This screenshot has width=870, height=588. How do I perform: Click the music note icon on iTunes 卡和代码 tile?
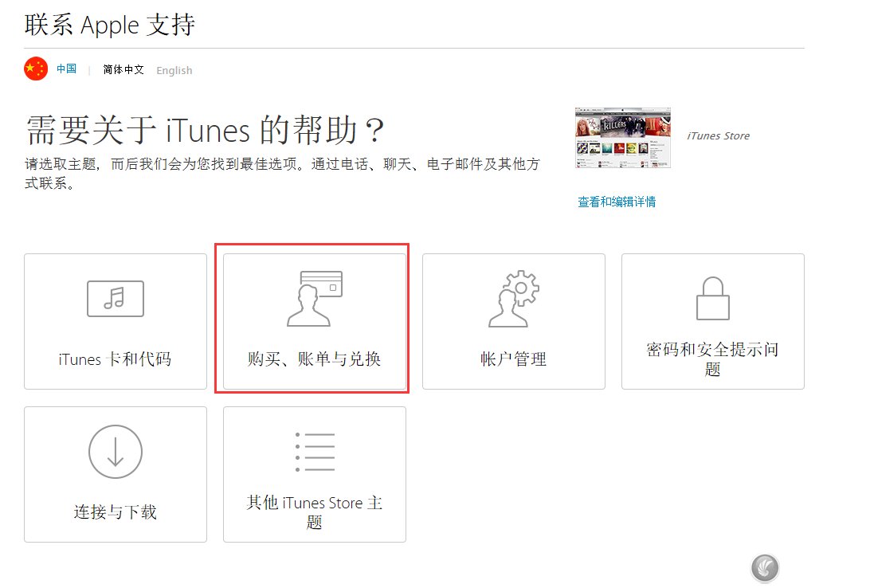[x=115, y=298]
